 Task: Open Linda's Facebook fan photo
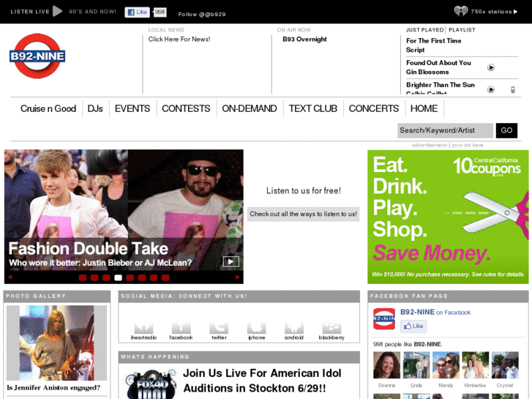[x=416, y=365]
